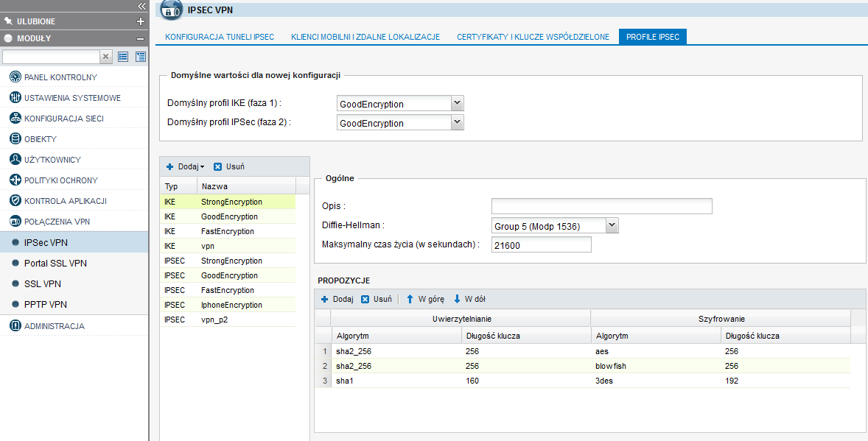Screen dimensions: 868x441
Task: Select IKE StrongEncryption profile row
Action: (228, 202)
